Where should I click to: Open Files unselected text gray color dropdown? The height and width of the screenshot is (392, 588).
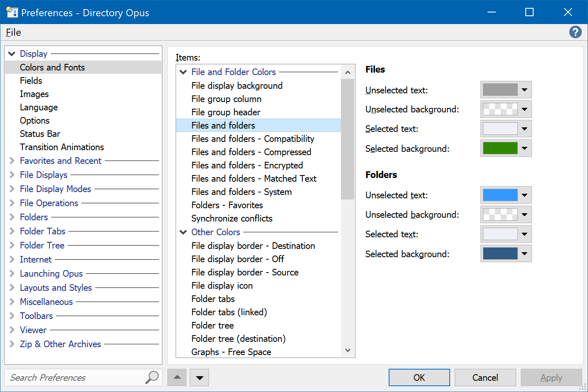pos(506,90)
